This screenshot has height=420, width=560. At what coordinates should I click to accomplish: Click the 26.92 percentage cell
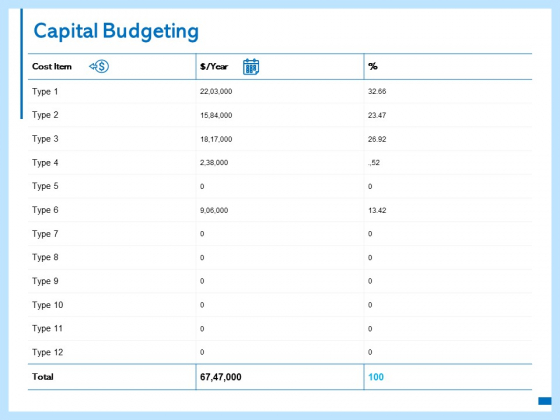pyautogui.click(x=377, y=139)
